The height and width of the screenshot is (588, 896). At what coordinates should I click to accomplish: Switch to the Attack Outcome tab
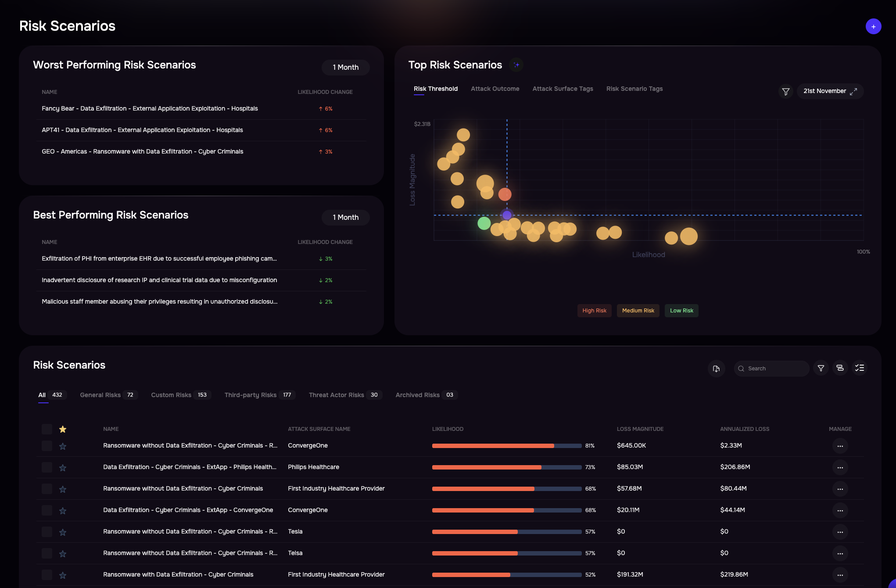pyautogui.click(x=495, y=89)
